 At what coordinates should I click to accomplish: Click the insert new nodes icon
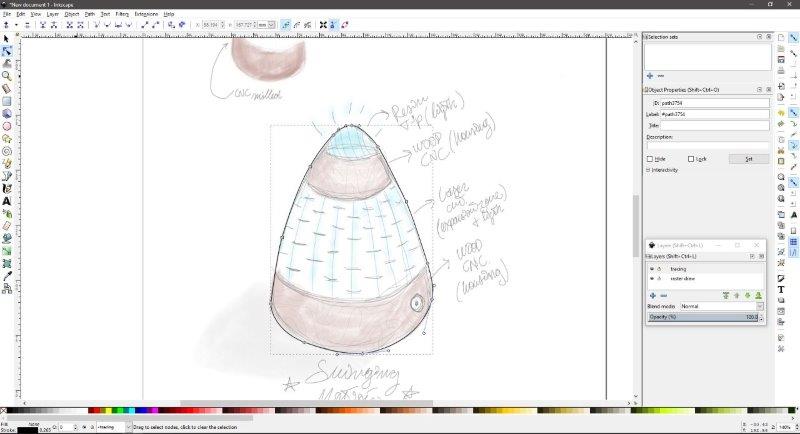(6, 24)
